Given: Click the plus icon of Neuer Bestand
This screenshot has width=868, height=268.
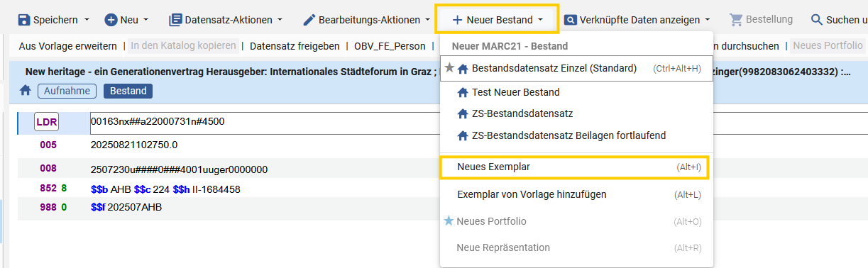Looking at the screenshot, I should point(457,20).
